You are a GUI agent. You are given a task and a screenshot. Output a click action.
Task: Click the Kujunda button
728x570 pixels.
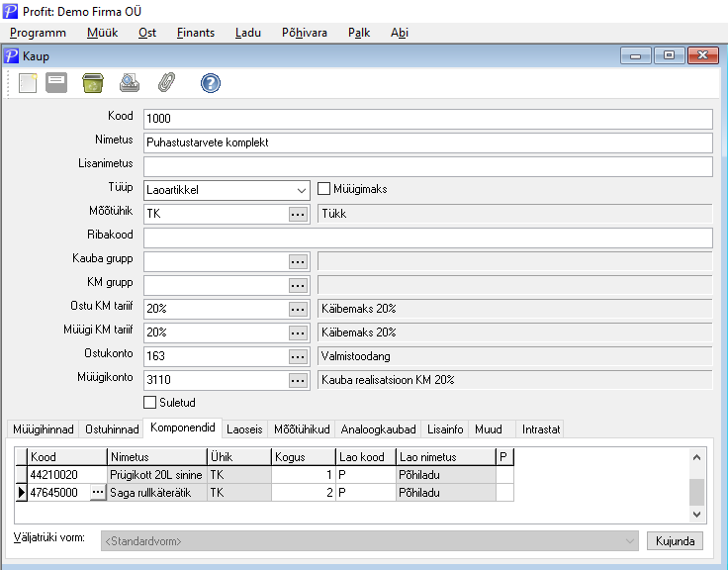click(x=675, y=541)
